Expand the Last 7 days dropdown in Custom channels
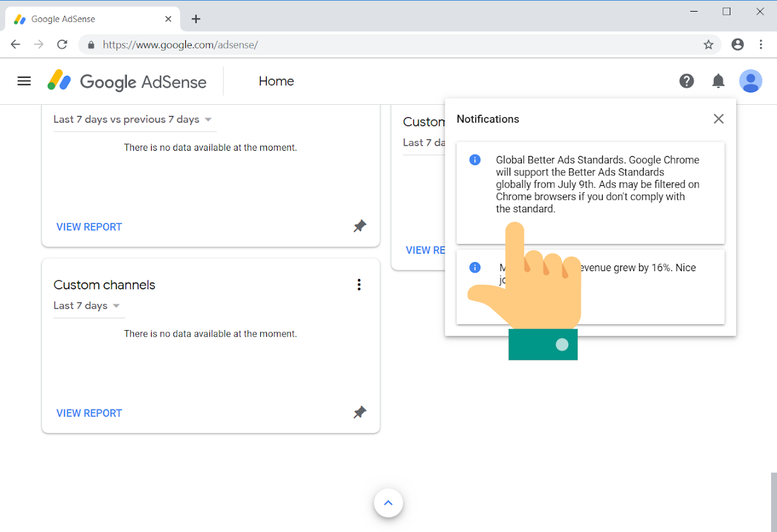 point(88,306)
